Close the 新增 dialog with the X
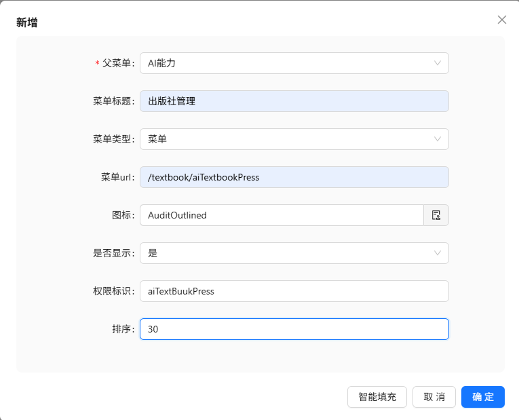Image resolution: width=519 pixels, height=420 pixels. (x=502, y=20)
